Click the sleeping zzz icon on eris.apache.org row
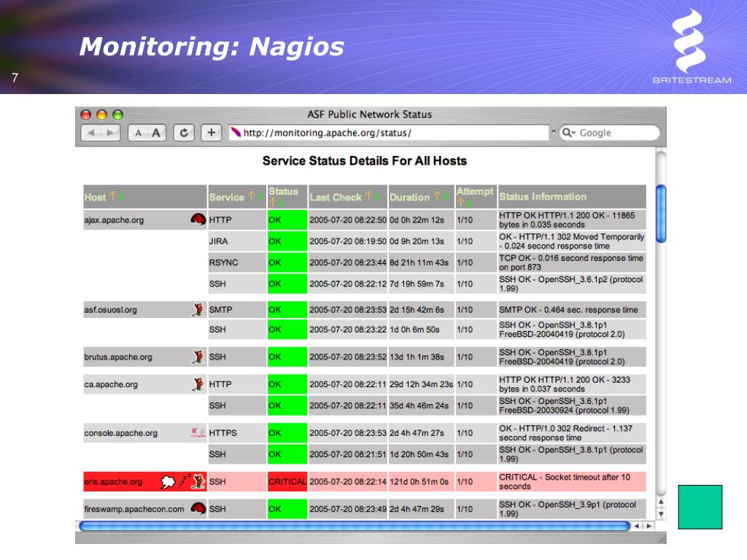 pyautogui.click(x=184, y=481)
